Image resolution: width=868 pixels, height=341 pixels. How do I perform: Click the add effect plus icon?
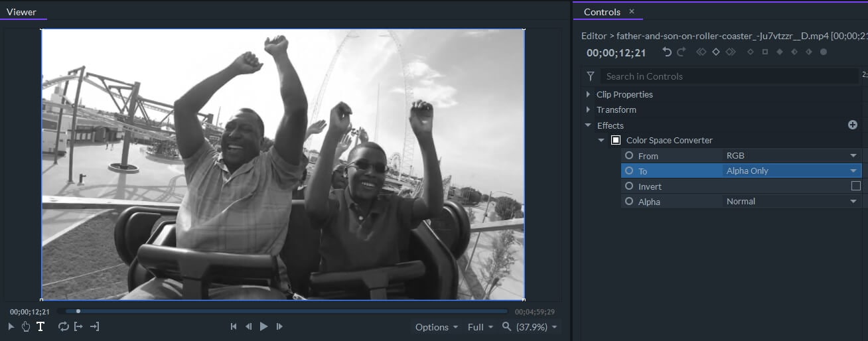pyautogui.click(x=853, y=125)
